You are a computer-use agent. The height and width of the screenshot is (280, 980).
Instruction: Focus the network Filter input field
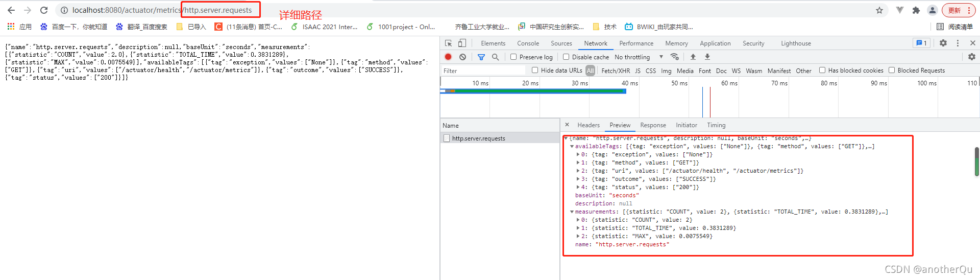point(483,71)
